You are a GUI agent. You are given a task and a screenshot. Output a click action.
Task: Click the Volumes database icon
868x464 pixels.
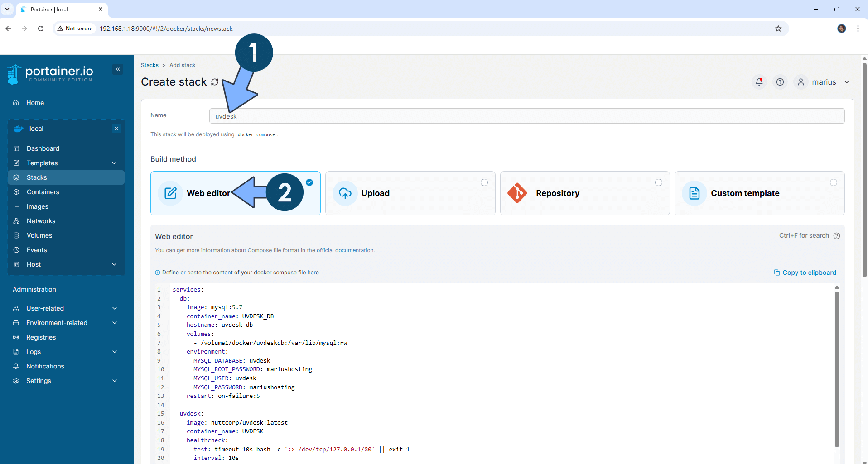pos(16,235)
